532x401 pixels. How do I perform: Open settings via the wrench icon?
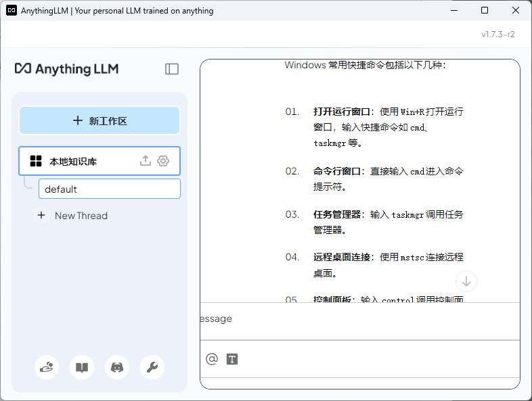(x=152, y=367)
